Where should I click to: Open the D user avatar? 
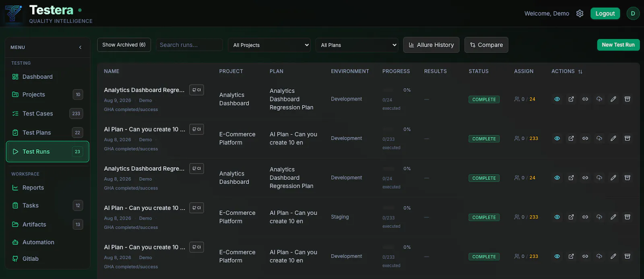click(x=633, y=13)
